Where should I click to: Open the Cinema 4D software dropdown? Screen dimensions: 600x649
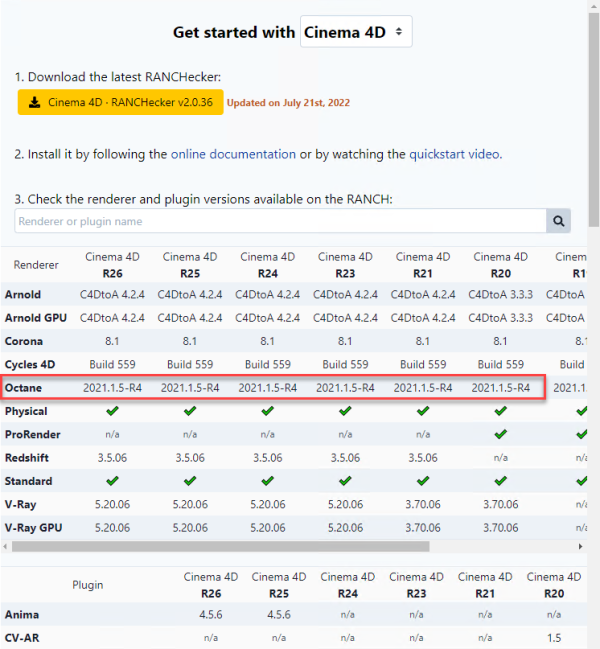point(356,32)
